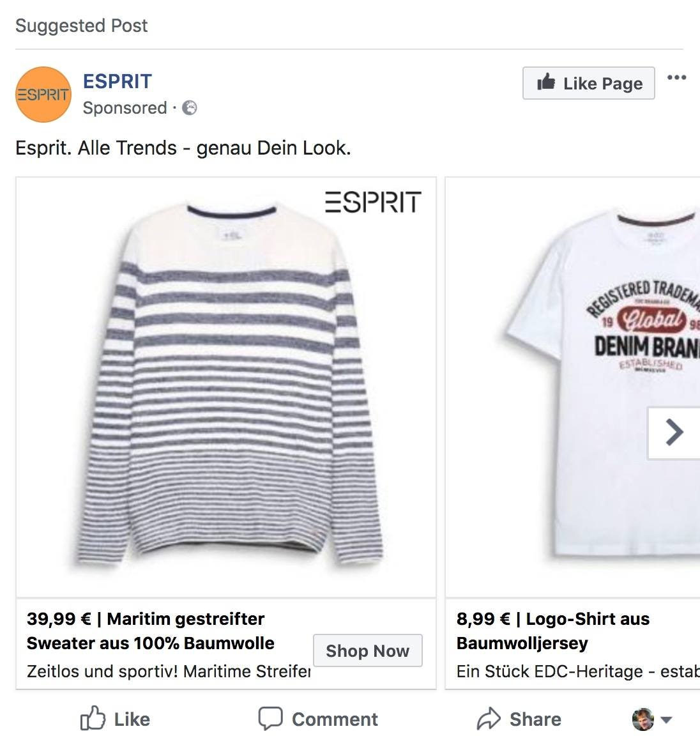The width and height of the screenshot is (700, 745).
Task: Click the Sponsored label link
Action: pos(125,108)
